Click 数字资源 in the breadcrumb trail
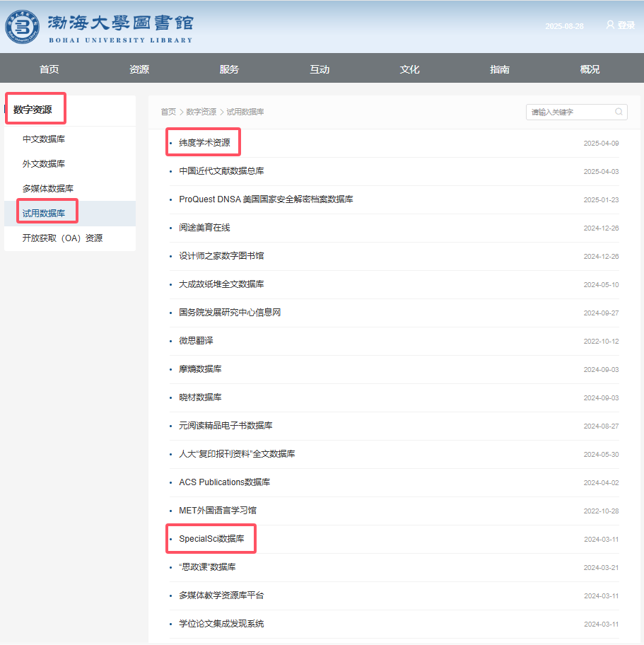The width and height of the screenshot is (644, 645). [201, 112]
